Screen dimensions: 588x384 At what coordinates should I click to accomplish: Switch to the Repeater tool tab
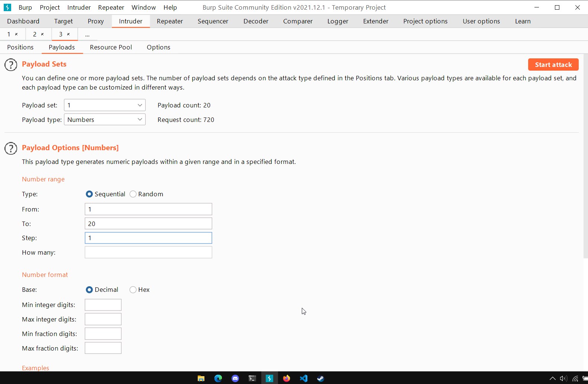(x=170, y=21)
